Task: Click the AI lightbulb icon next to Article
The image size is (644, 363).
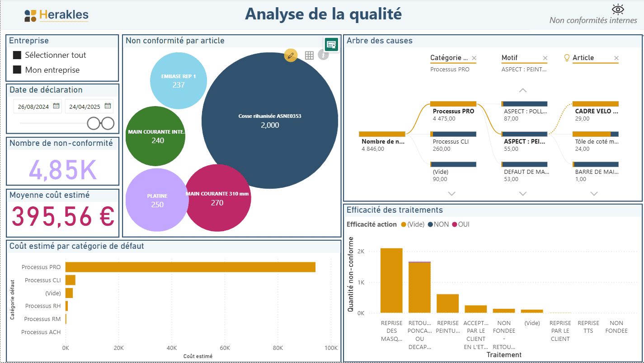Action: (566, 57)
